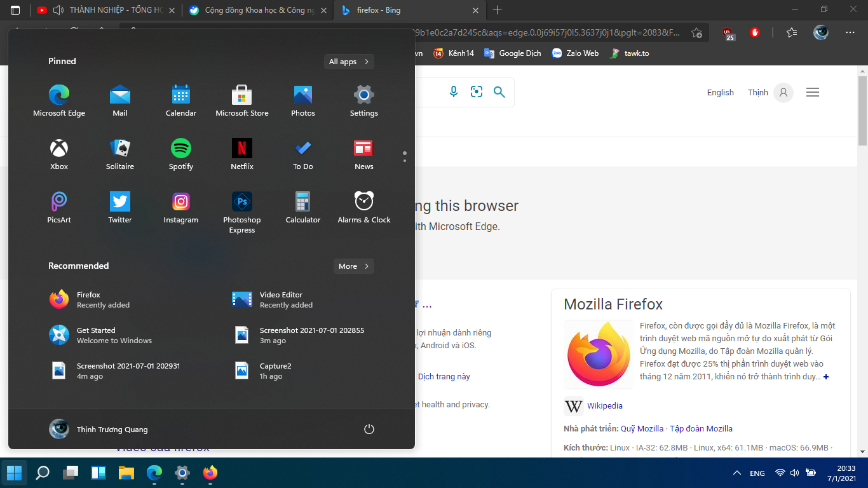Screen dimensions: 868x488
Task: Open PicsArt pinned app
Action: pos(59,208)
